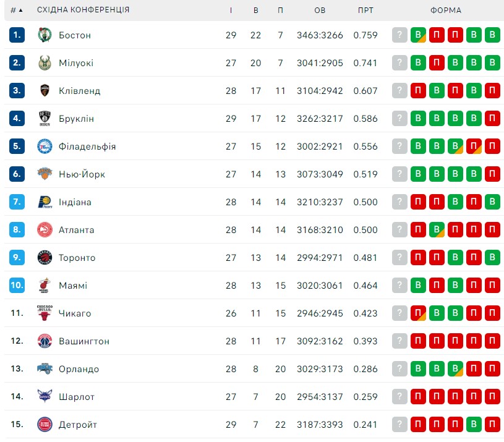Click the gray question mark next to Бостон
Screen dimensions: 504x442
click(399, 35)
